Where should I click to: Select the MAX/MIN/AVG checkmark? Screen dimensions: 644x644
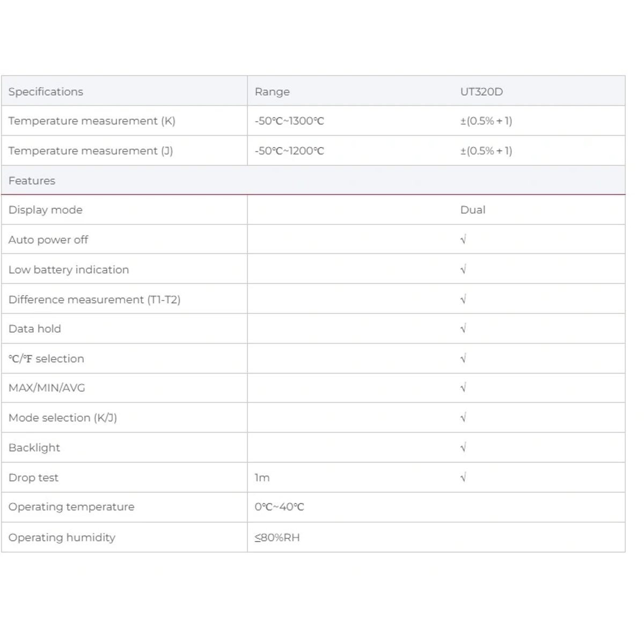tap(463, 387)
